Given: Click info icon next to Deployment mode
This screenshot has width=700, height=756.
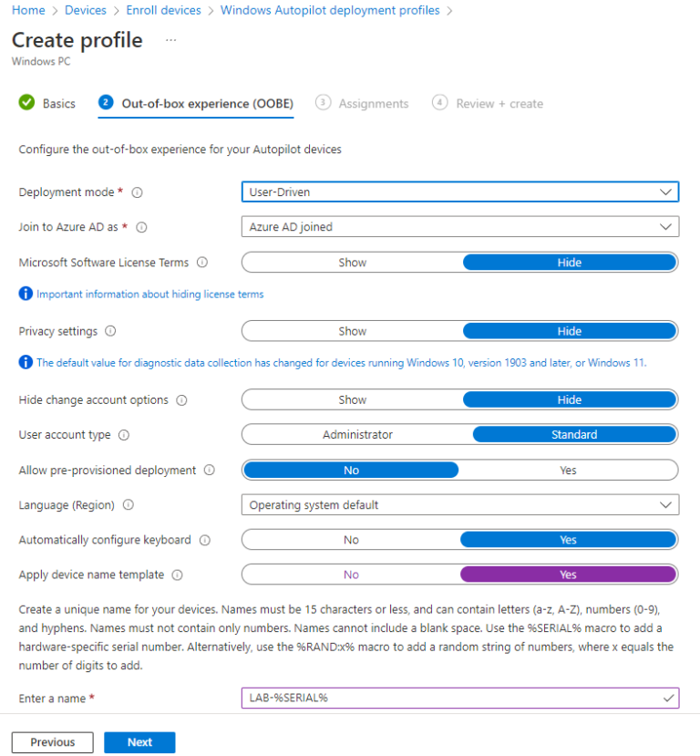Looking at the screenshot, I should pos(138,192).
